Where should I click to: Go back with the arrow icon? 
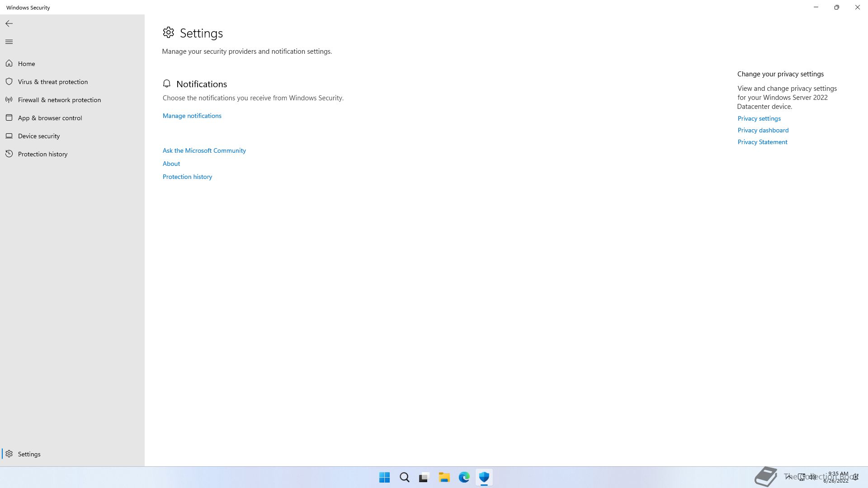click(9, 23)
